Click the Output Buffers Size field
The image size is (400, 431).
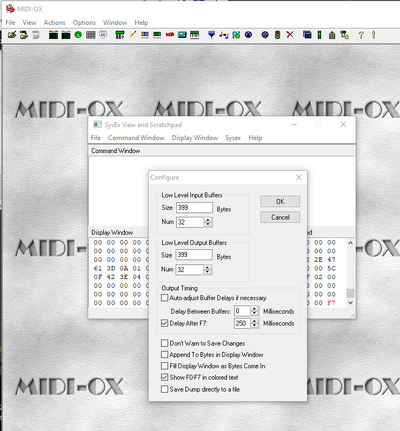pyautogui.click(x=194, y=255)
